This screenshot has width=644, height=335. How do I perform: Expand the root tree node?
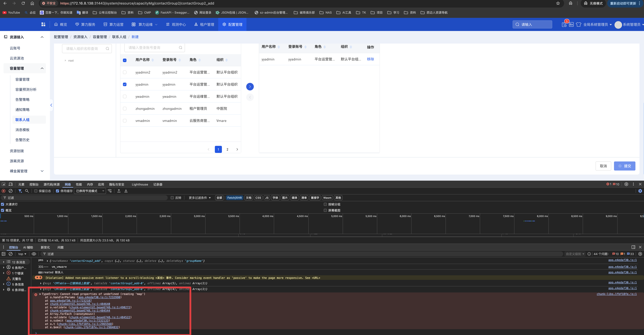coord(66,60)
